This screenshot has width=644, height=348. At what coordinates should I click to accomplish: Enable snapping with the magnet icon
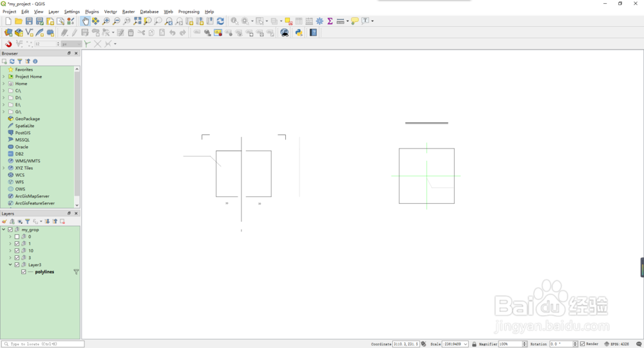[x=8, y=44]
